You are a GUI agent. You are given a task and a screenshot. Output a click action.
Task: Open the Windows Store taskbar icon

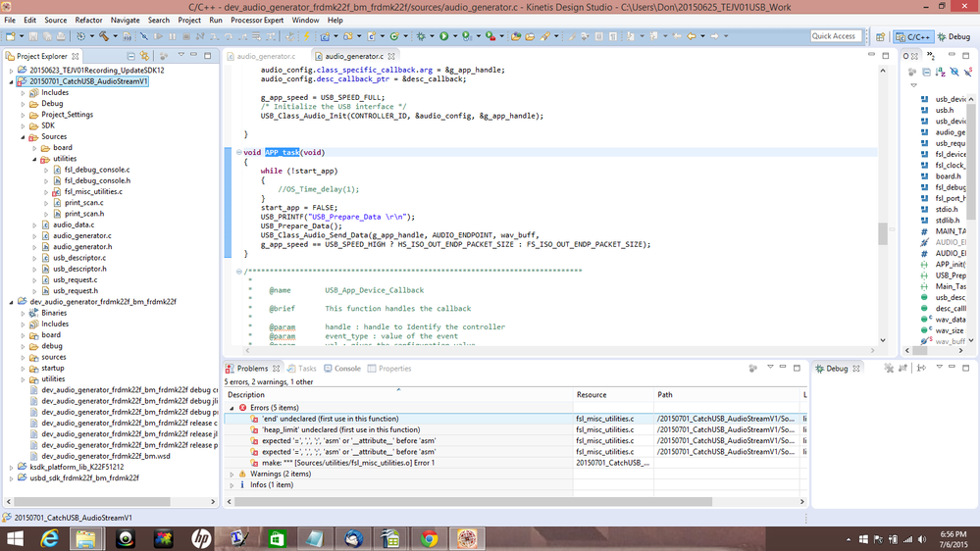pyautogui.click(x=277, y=538)
